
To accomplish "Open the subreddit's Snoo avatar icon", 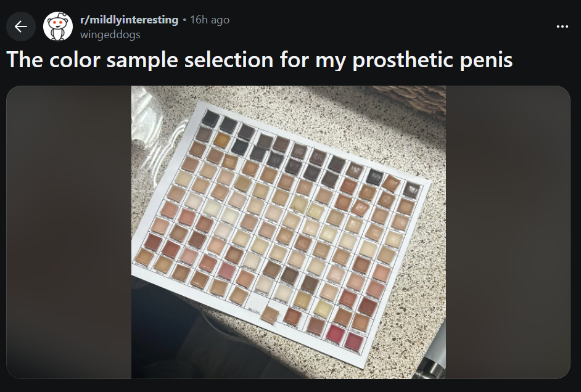I will click(x=58, y=27).
